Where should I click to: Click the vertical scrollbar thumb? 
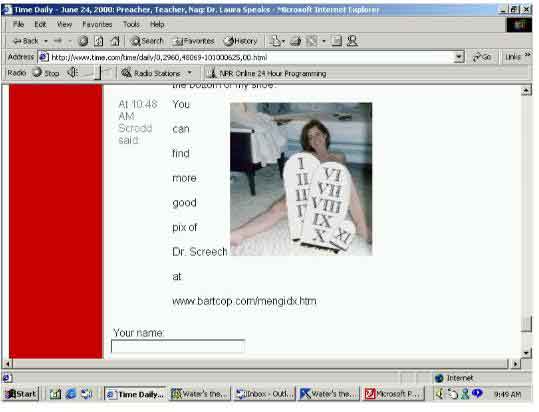(526, 324)
